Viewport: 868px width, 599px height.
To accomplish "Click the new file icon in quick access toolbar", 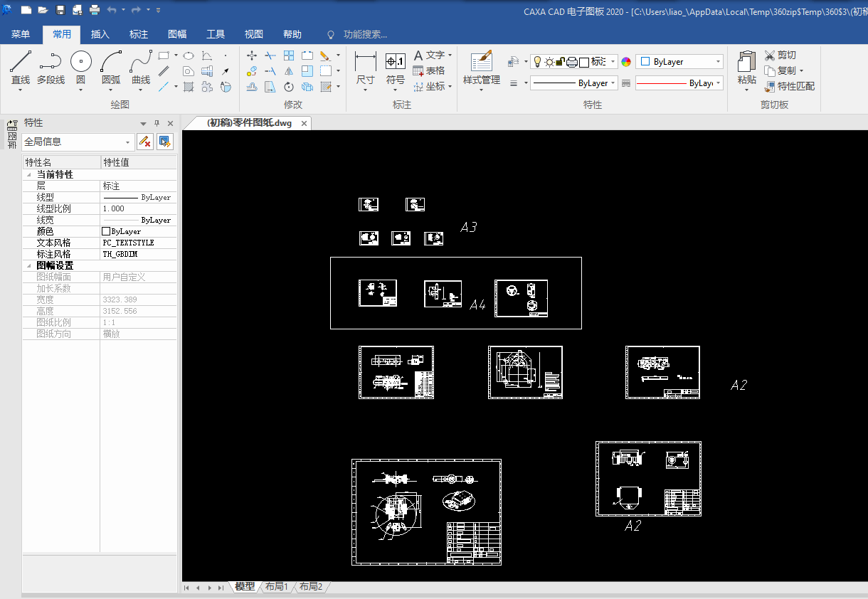I will click(x=26, y=10).
